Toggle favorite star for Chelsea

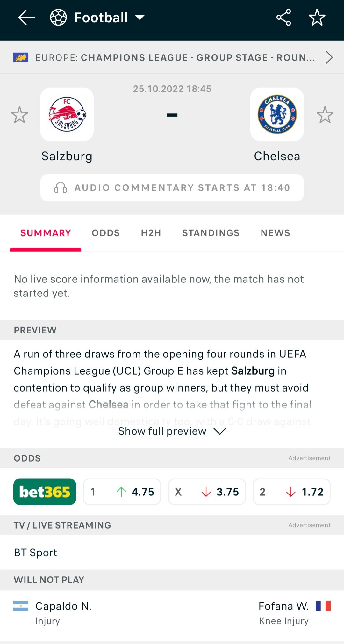[x=325, y=115]
